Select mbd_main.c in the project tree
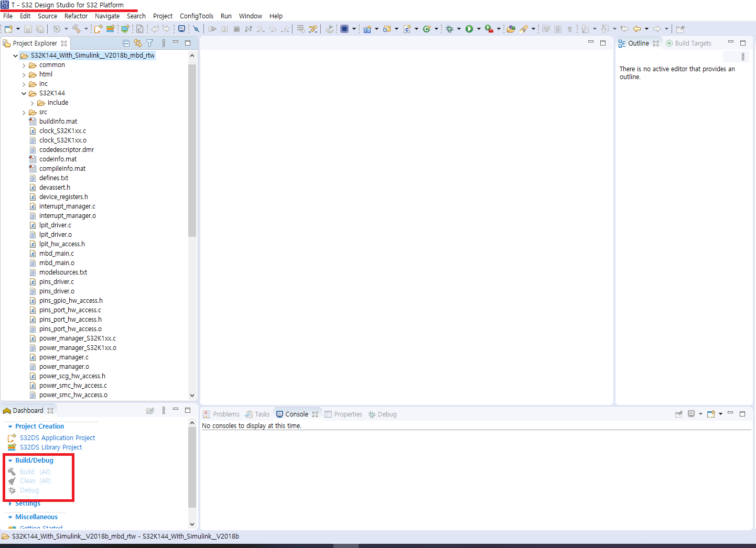 pyautogui.click(x=56, y=253)
